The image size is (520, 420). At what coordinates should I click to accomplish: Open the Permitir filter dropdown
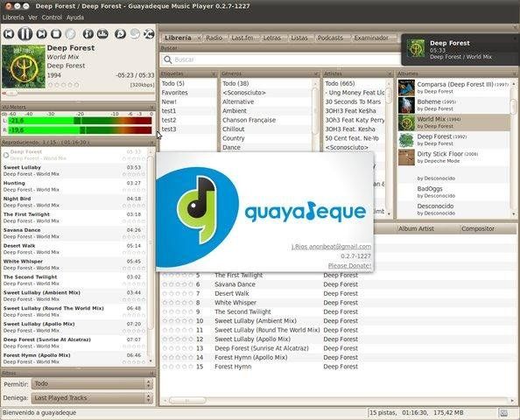pos(92,384)
